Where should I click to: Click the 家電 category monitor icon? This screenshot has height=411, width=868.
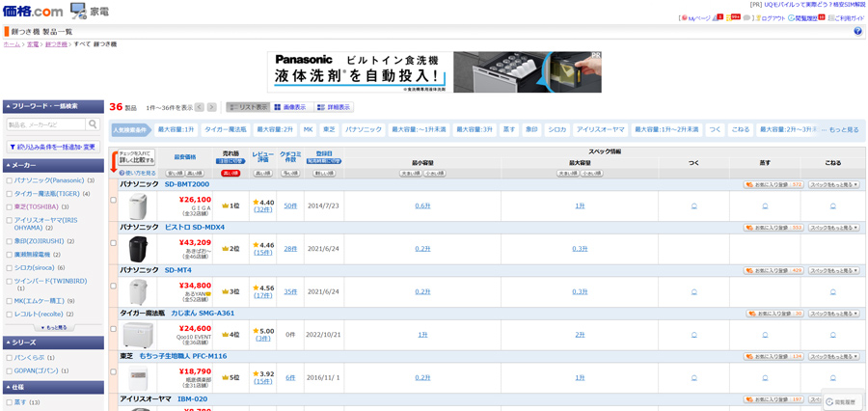(x=79, y=11)
